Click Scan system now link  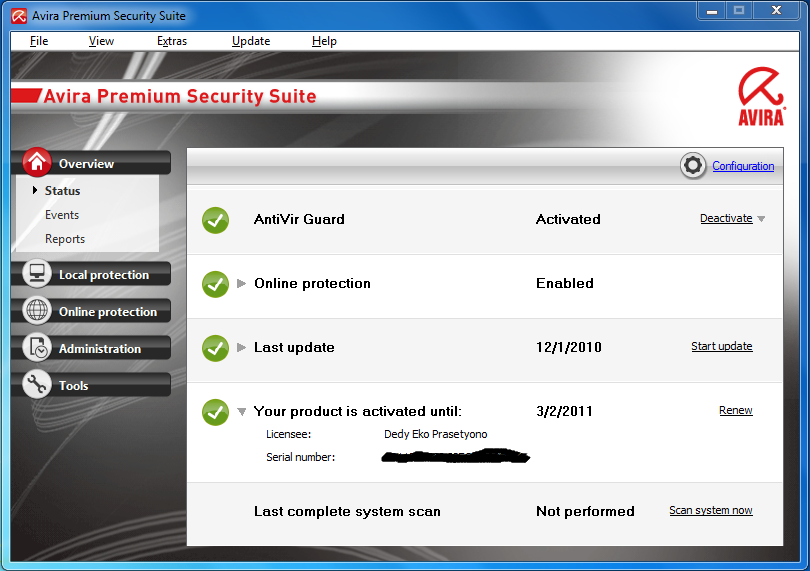coord(711,511)
